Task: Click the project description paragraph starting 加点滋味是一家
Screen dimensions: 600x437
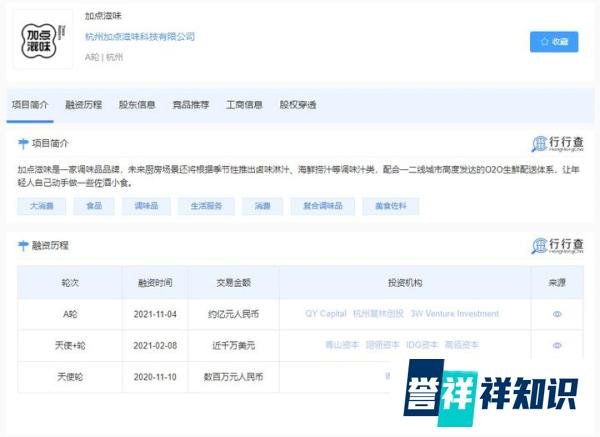Action: point(298,176)
